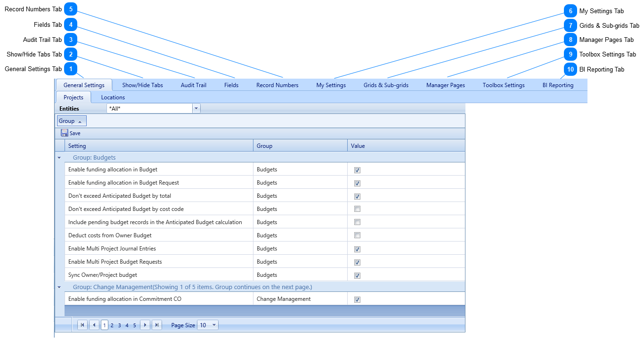Click the Entities *All* input field
The image size is (644, 339).
point(149,109)
